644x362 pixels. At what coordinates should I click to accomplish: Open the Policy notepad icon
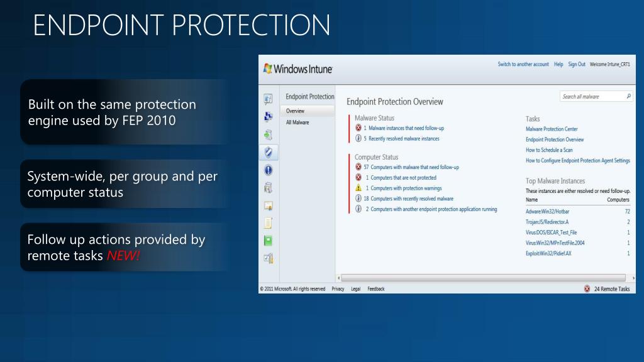point(268,223)
